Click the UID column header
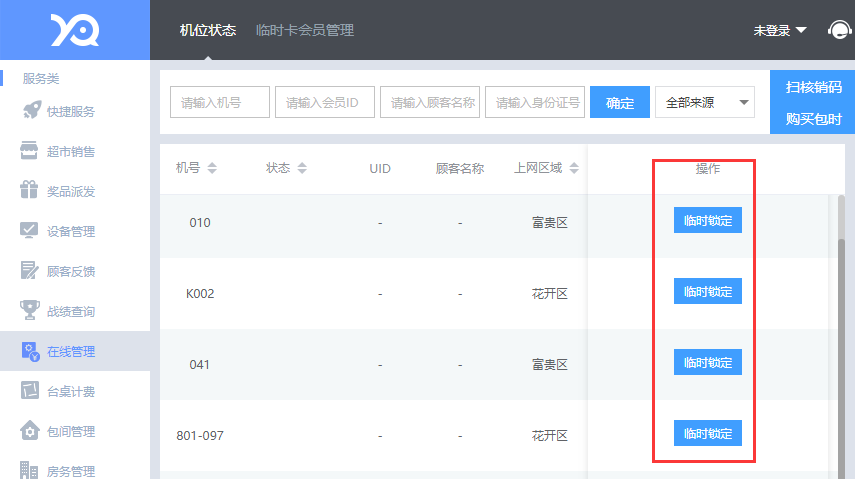 pos(380,169)
